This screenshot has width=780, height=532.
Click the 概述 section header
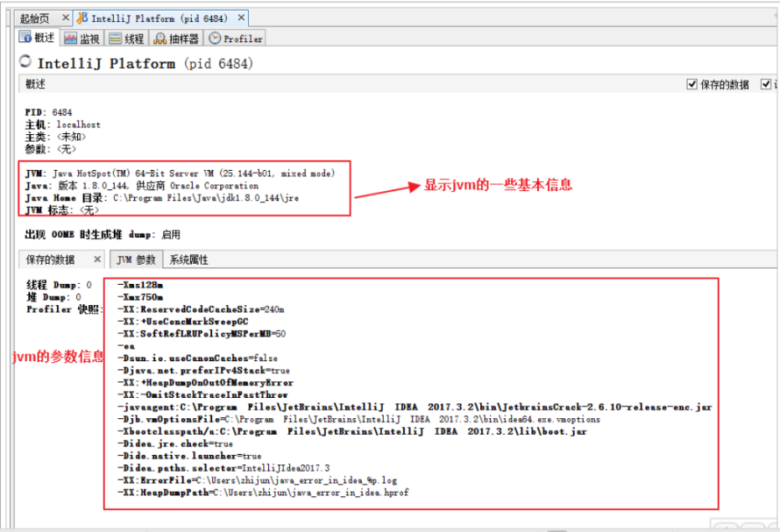click(35, 84)
